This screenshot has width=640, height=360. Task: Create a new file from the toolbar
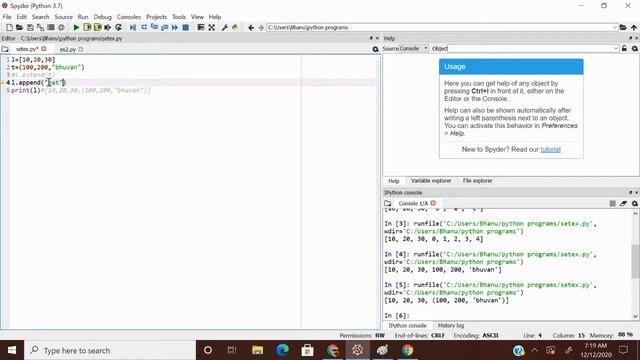9,27
